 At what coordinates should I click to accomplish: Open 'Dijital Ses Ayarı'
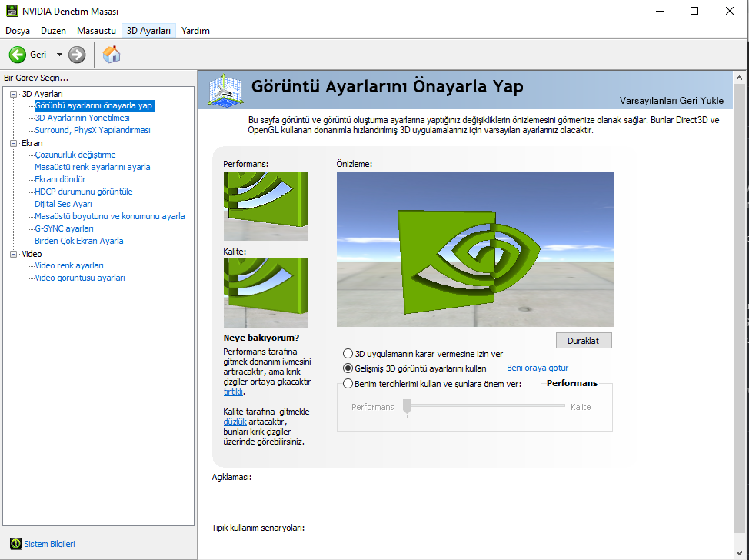coord(63,204)
